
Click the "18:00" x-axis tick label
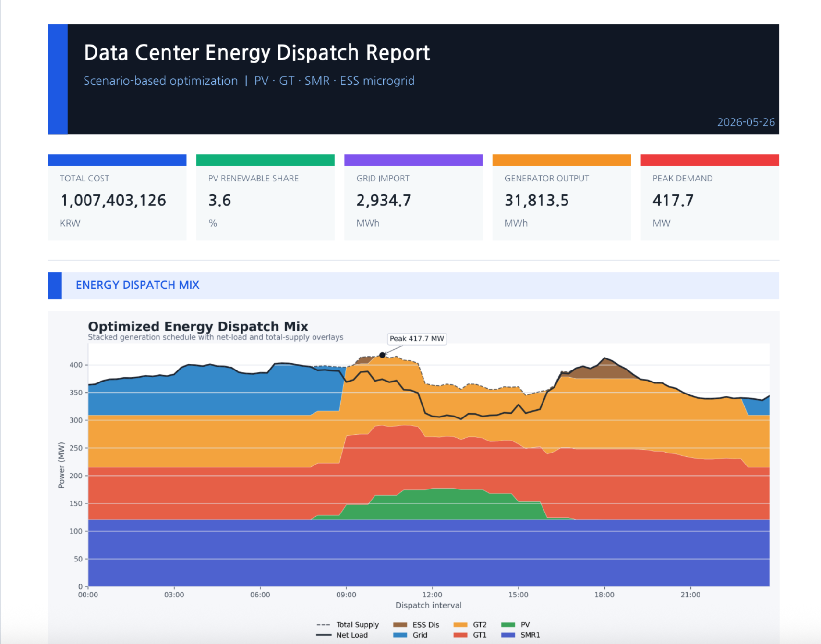pos(604,595)
